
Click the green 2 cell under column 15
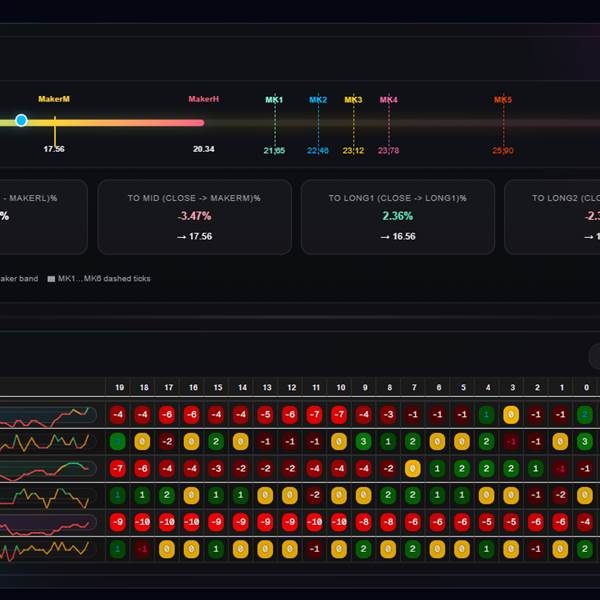tap(216, 442)
